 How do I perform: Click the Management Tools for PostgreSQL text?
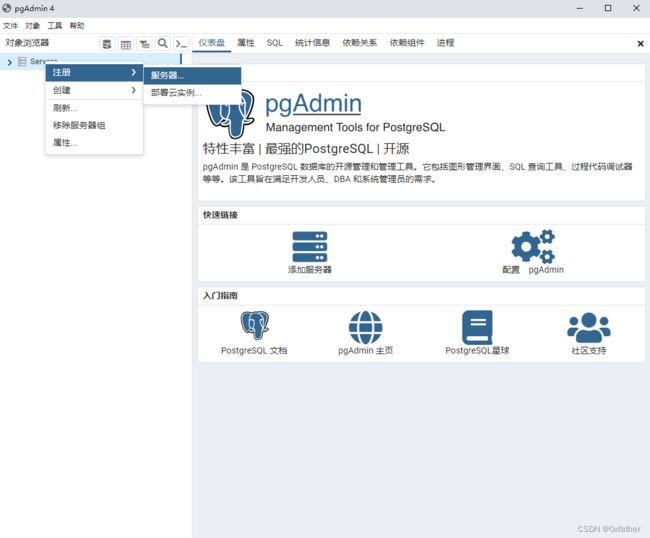[355, 127]
